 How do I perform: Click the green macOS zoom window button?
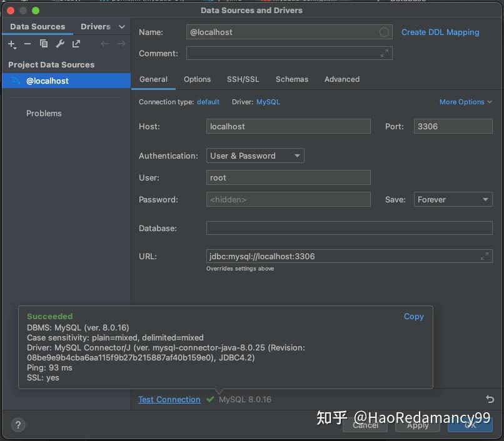pyautogui.click(x=36, y=11)
